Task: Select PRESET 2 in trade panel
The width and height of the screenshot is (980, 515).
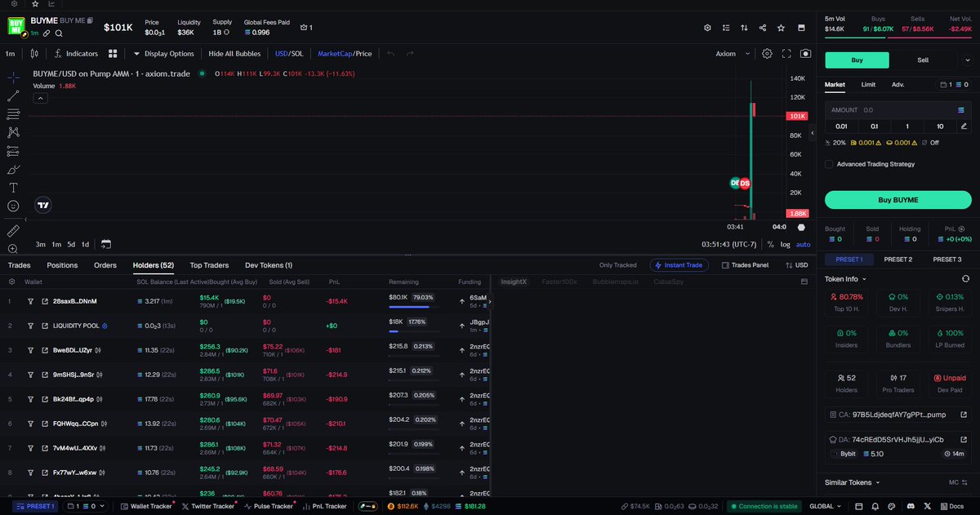Action: (x=898, y=260)
